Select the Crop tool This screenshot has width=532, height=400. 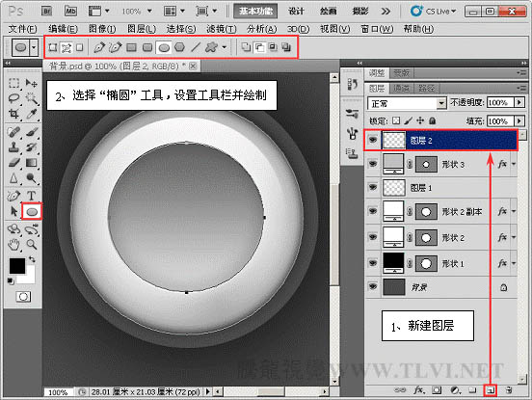[x=13, y=114]
